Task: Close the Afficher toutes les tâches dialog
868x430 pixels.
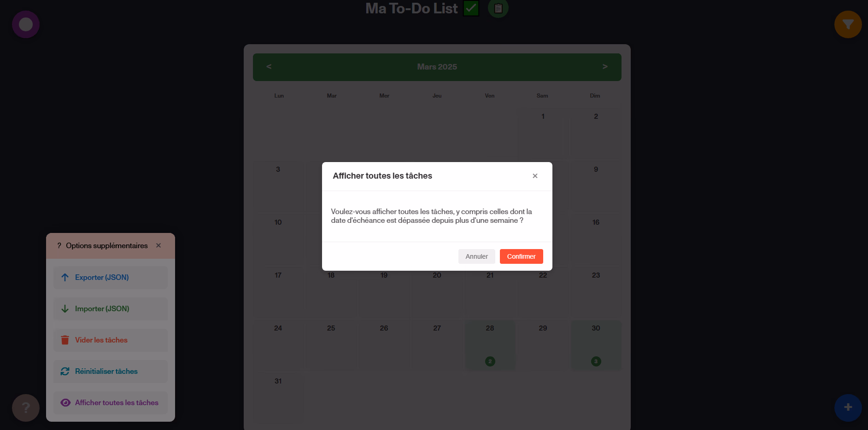Action: (535, 176)
